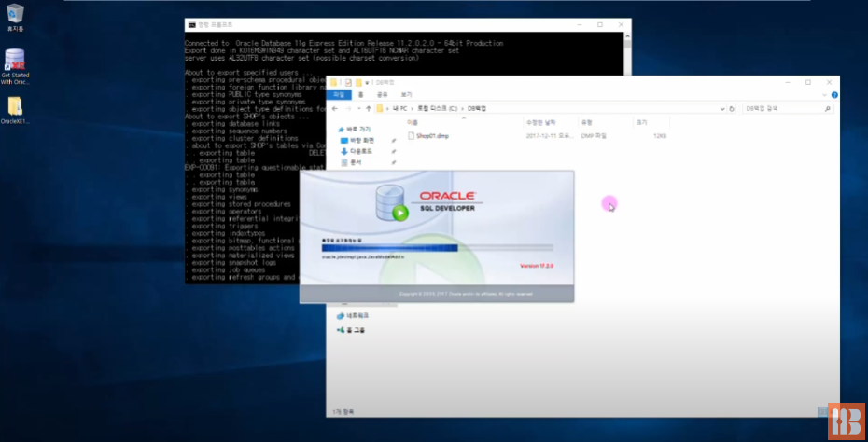Sort by 유형 column header
Image resolution: width=868 pixels, height=442 pixels.
point(586,122)
